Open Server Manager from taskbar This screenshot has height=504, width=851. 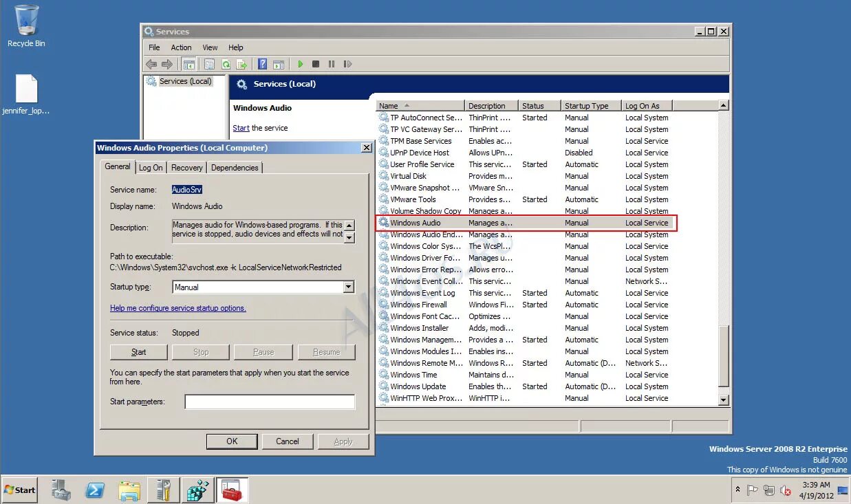(61, 490)
